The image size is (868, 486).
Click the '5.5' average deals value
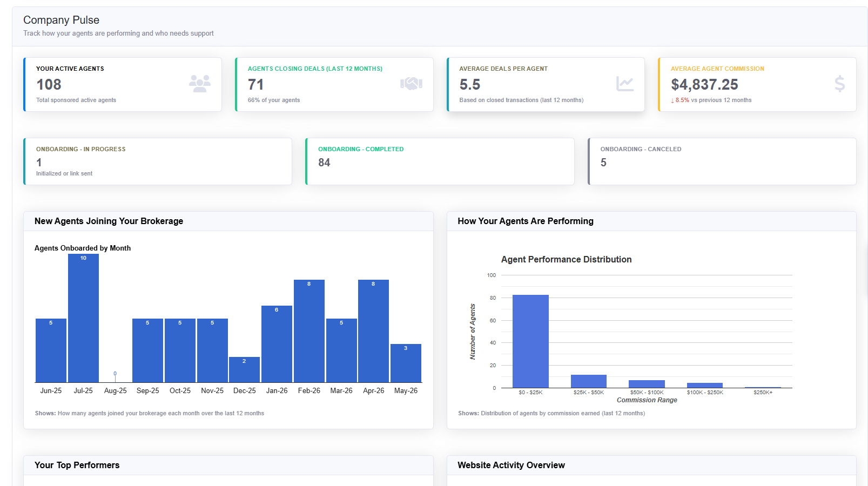click(469, 85)
